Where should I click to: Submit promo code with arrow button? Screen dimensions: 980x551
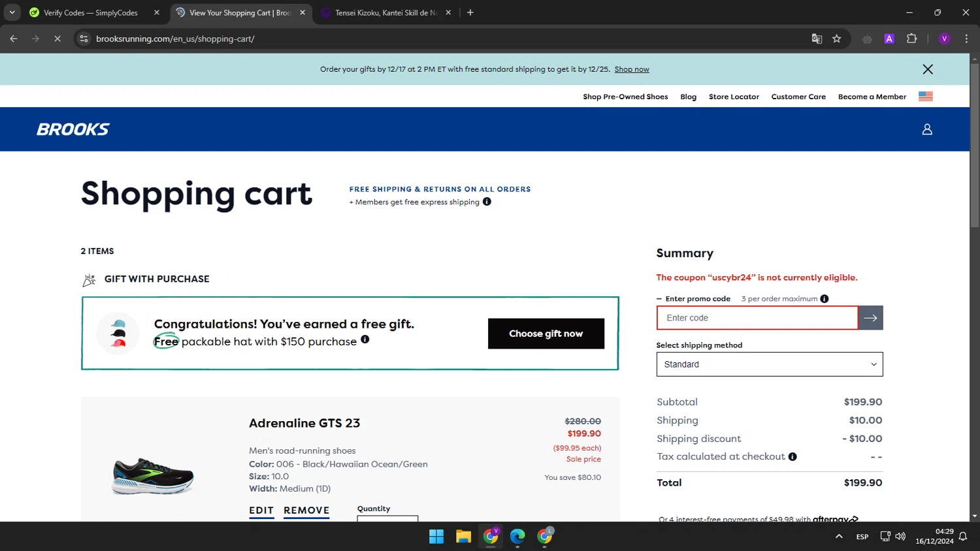coord(870,318)
